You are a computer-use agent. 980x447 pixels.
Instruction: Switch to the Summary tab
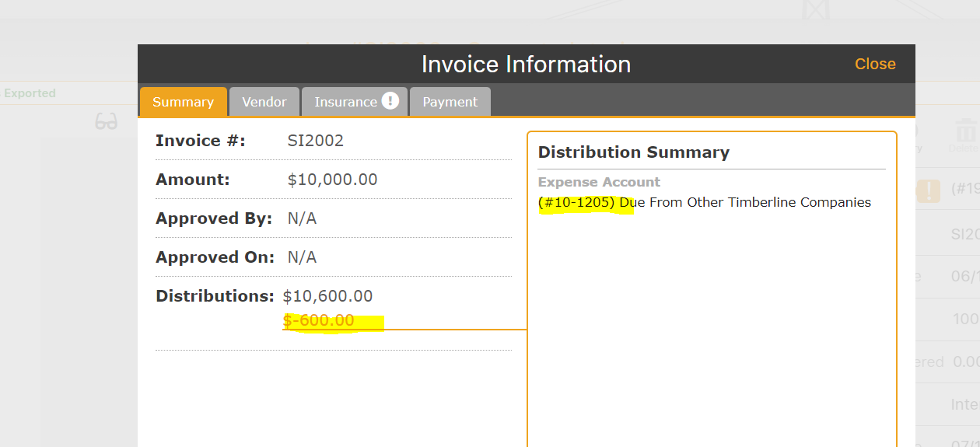coord(183,102)
